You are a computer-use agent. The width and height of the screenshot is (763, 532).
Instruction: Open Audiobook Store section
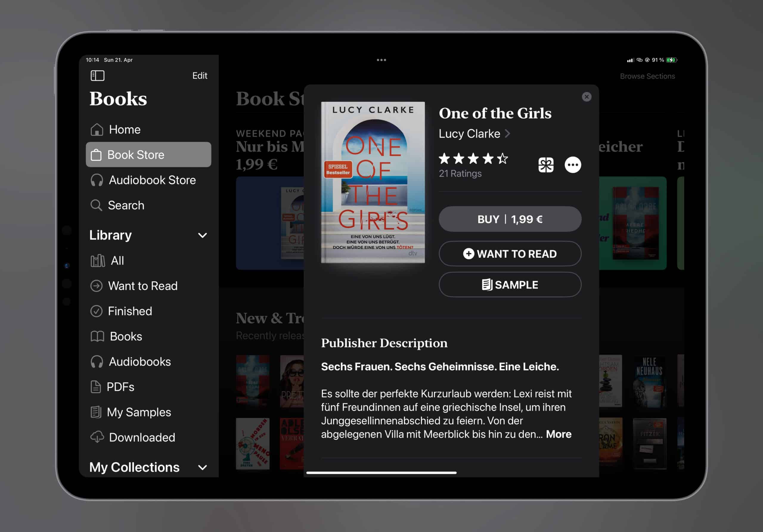148,180
